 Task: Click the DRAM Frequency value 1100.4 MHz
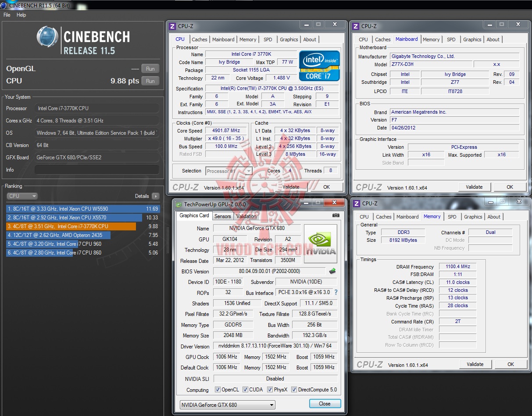[457, 267]
